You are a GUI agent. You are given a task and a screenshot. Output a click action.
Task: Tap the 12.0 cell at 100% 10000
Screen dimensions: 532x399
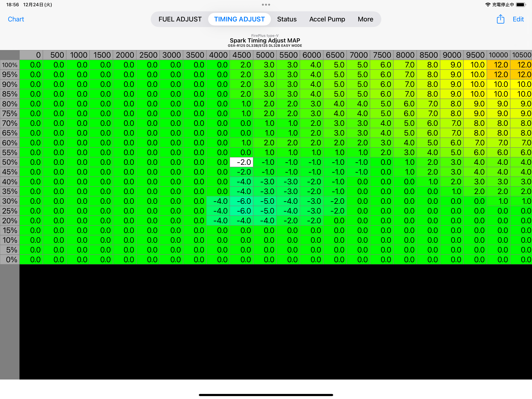pyautogui.click(x=498, y=65)
